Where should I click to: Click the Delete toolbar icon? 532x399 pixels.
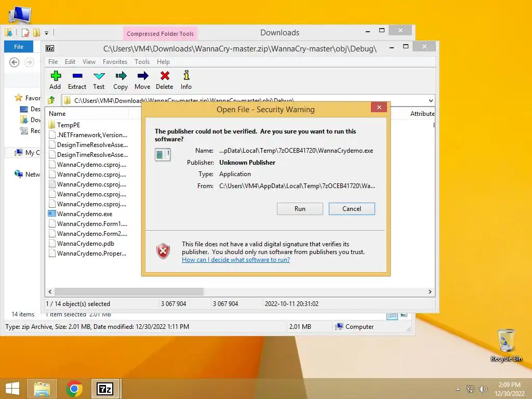(x=165, y=76)
